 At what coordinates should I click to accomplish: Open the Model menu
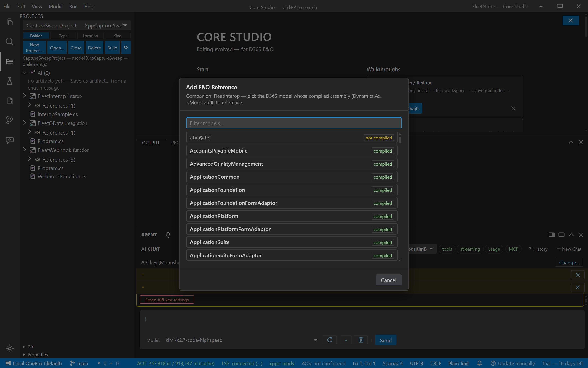point(55,6)
